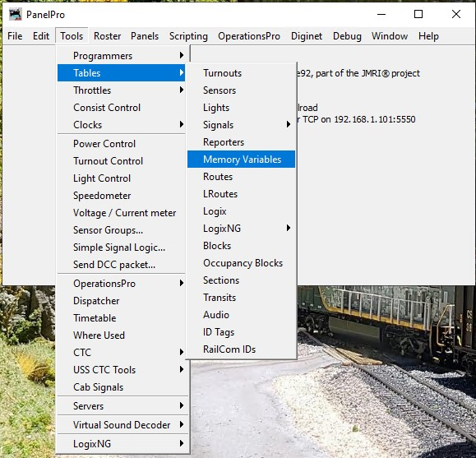
Task: Open the Scripting menu
Action: (x=188, y=36)
